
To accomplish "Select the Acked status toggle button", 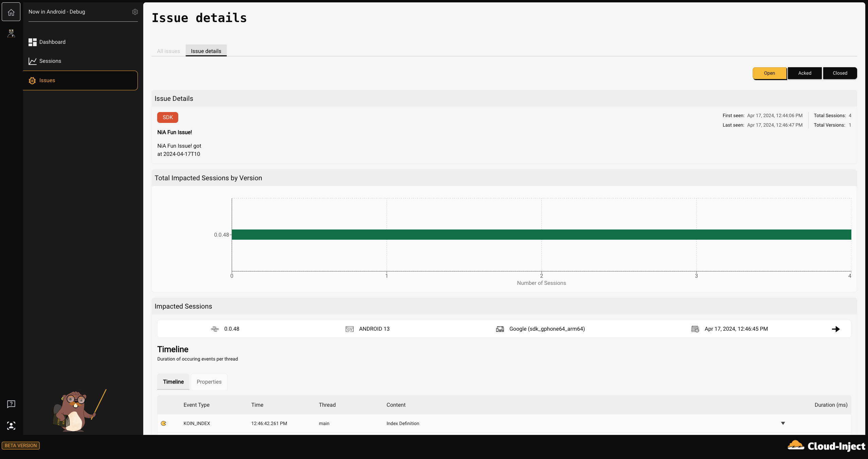I will pyautogui.click(x=804, y=73).
